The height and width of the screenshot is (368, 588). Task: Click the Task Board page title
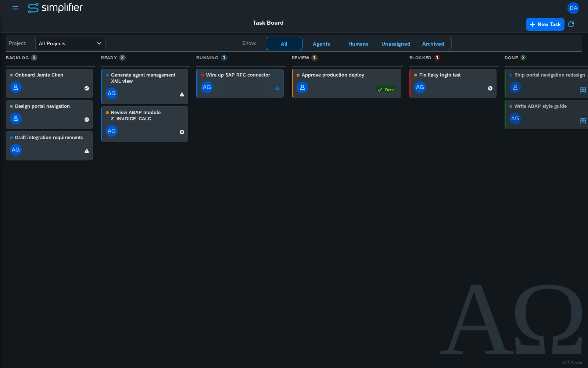click(268, 23)
